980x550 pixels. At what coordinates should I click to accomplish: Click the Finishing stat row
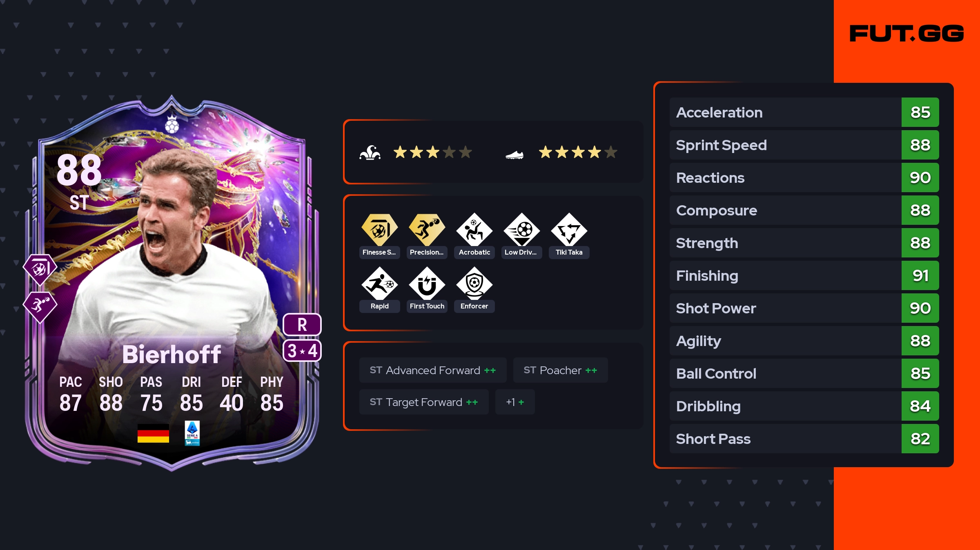tap(804, 275)
